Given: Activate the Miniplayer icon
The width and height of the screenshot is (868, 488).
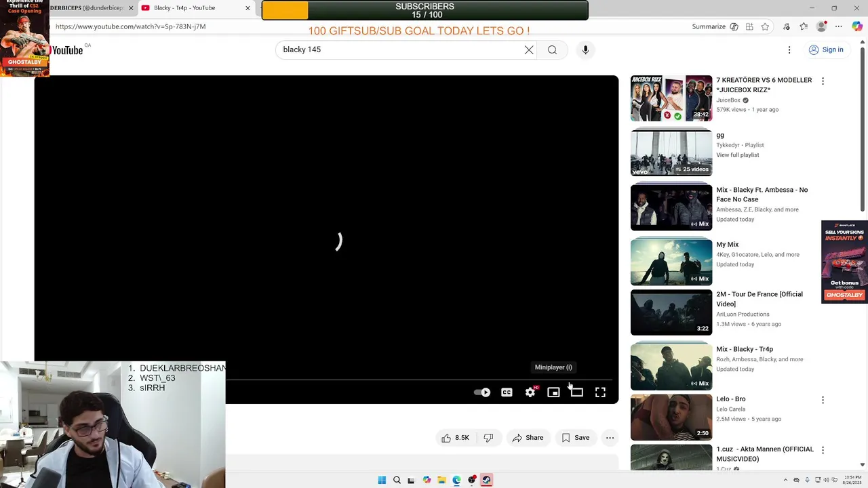Looking at the screenshot, I should tap(553, 392).
